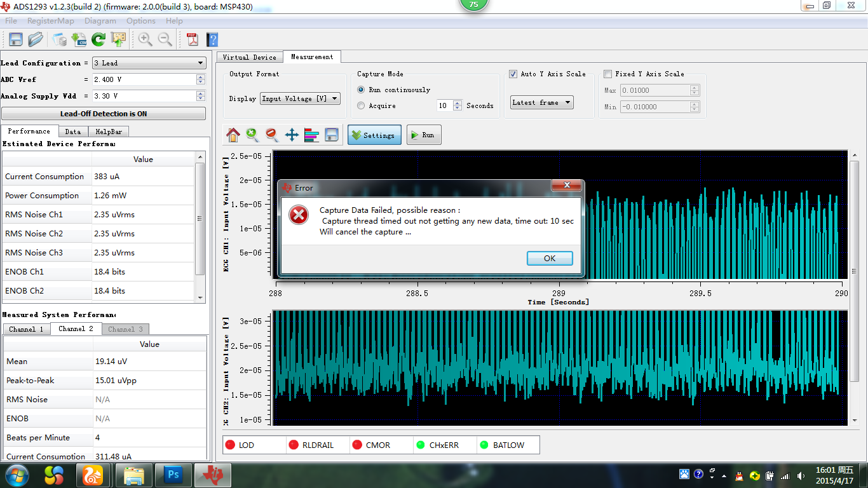This screenshot has width=868, height=488.
Task: Open the Lead Configuration dropdown
Action: [149, 63]
